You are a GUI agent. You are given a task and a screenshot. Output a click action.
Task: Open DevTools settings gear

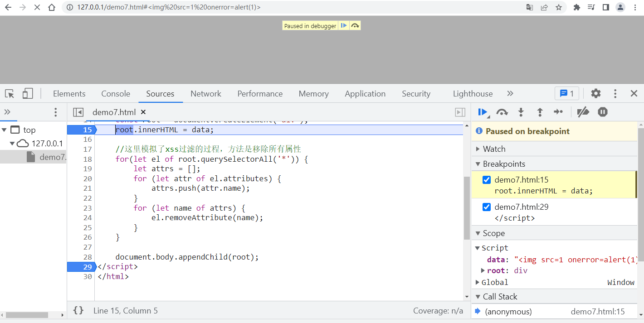596,94
